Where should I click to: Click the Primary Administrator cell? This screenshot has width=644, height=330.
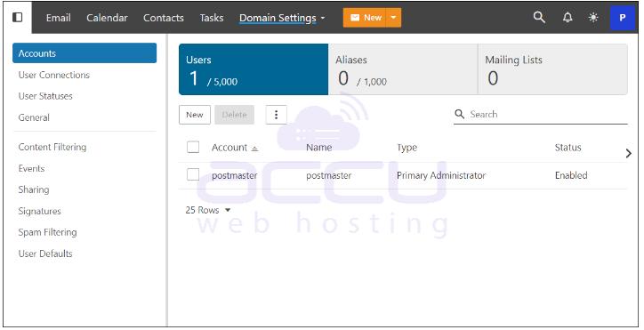point(441,175)
